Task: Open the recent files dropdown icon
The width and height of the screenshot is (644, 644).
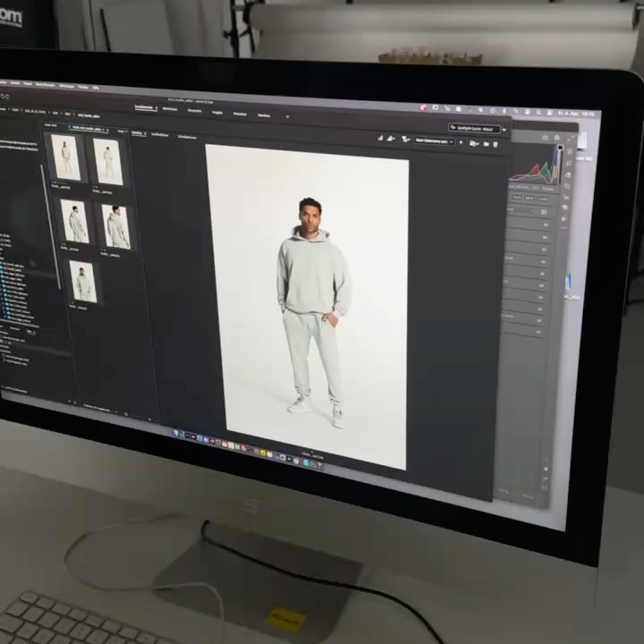Action: pos(474,143)
